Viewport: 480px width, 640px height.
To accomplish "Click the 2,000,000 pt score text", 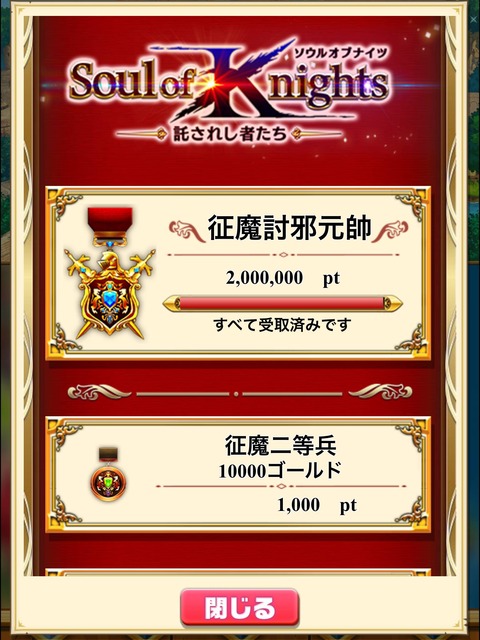I will [x=283, y=278].
